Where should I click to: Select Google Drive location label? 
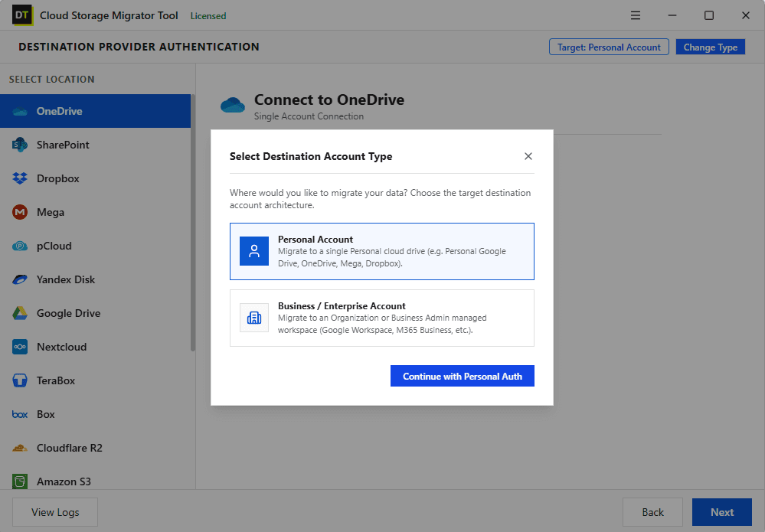69,313
